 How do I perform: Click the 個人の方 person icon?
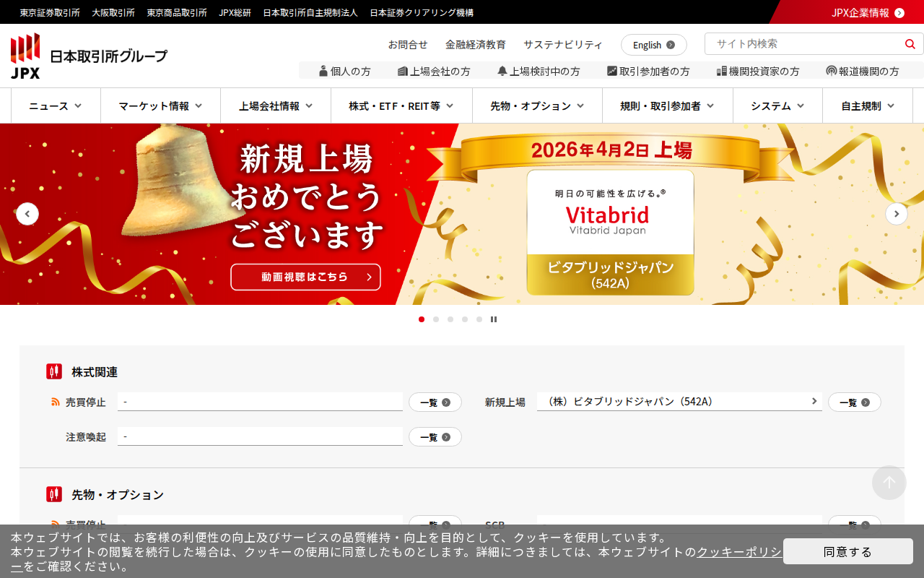(323, 71)
